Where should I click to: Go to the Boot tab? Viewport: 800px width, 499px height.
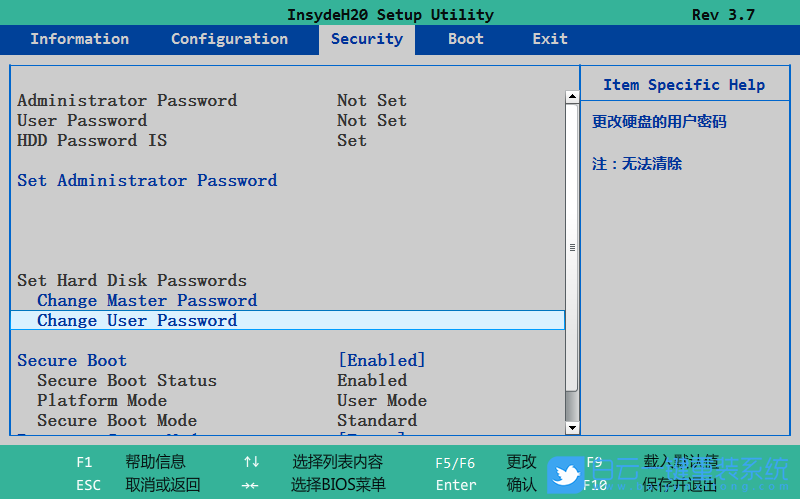pos(465,39)
